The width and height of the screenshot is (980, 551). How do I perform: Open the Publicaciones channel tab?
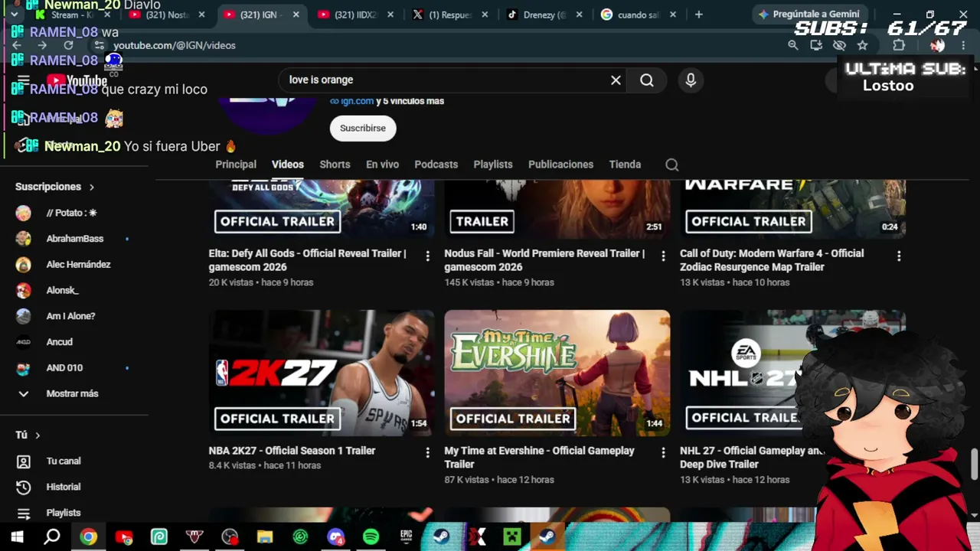tap(560, 165)
